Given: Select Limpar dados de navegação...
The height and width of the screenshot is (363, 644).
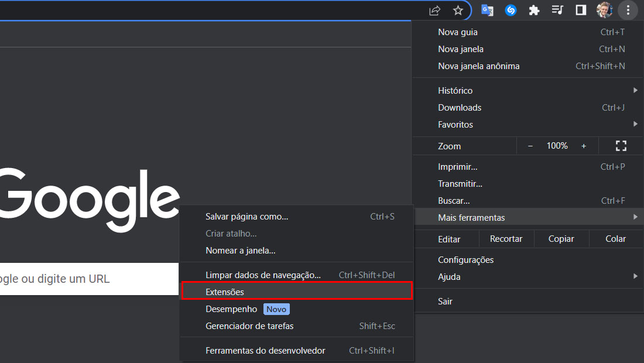Looking at the screenshot, I should point(297,275).
